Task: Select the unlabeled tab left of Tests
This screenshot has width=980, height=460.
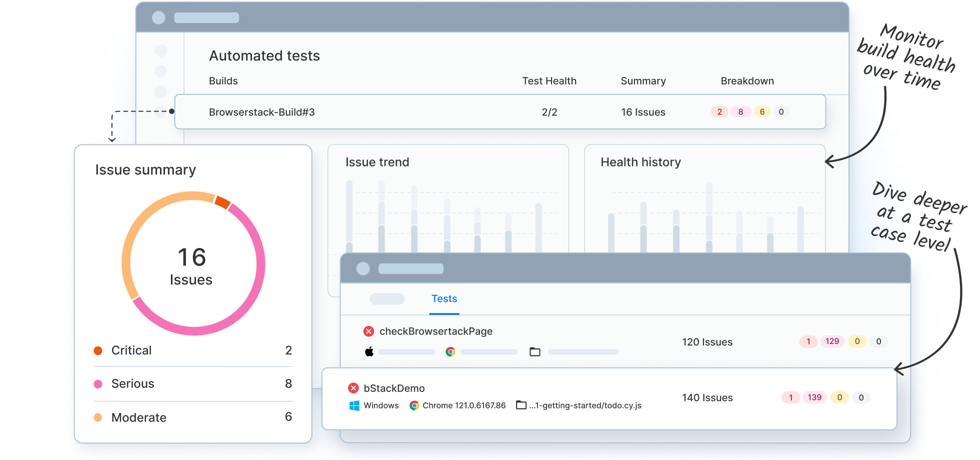Action: [388, 298]
